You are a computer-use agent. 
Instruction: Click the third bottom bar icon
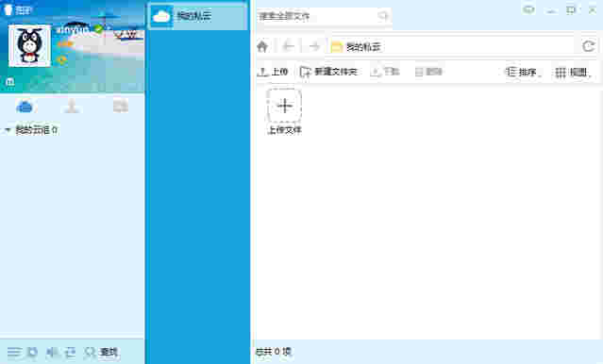coord(51,352)
